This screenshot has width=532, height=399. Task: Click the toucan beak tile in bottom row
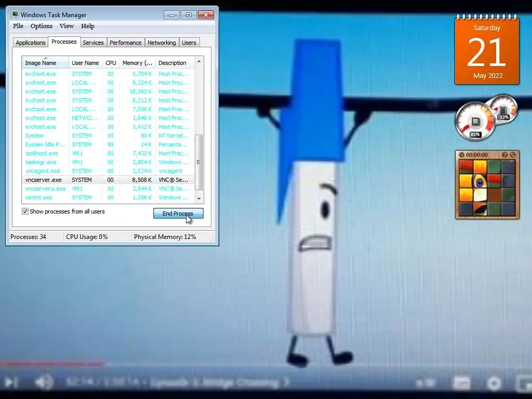click(x=480, y=209)
